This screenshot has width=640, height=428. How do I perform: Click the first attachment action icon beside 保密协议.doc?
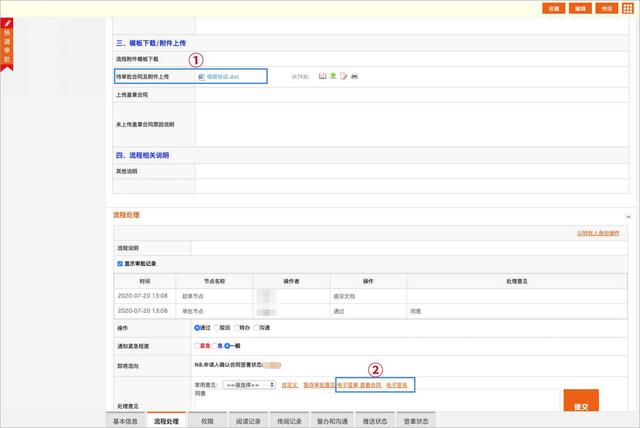point(322,76)
